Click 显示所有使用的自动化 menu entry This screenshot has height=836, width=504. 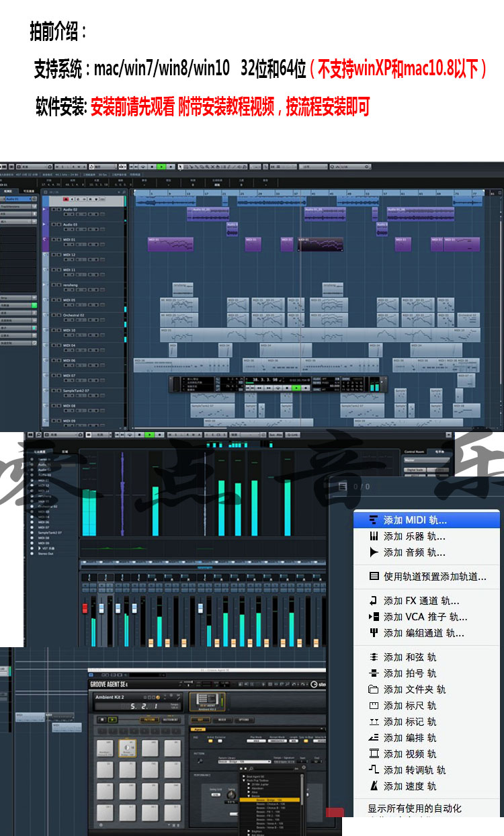pos(427,808)
